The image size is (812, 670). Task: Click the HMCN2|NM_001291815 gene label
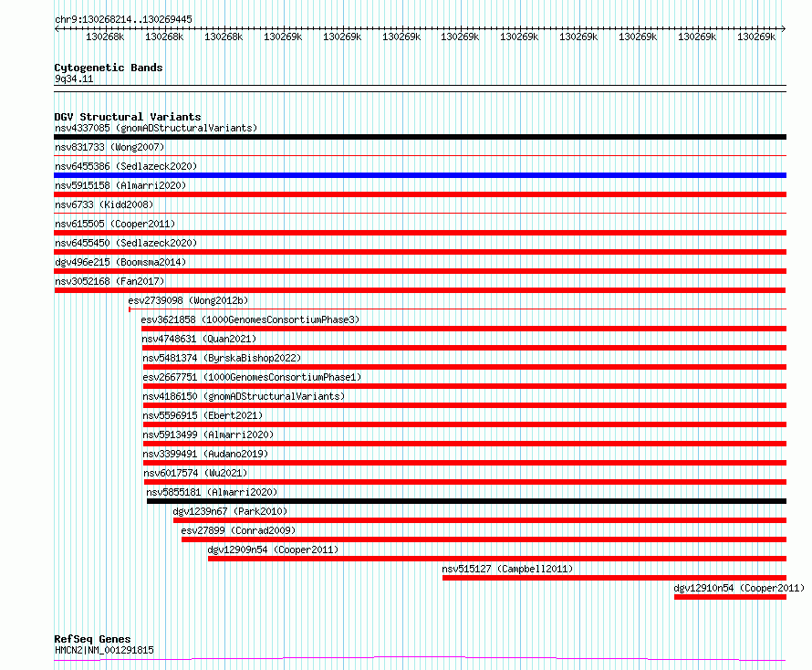click(104, 650)
